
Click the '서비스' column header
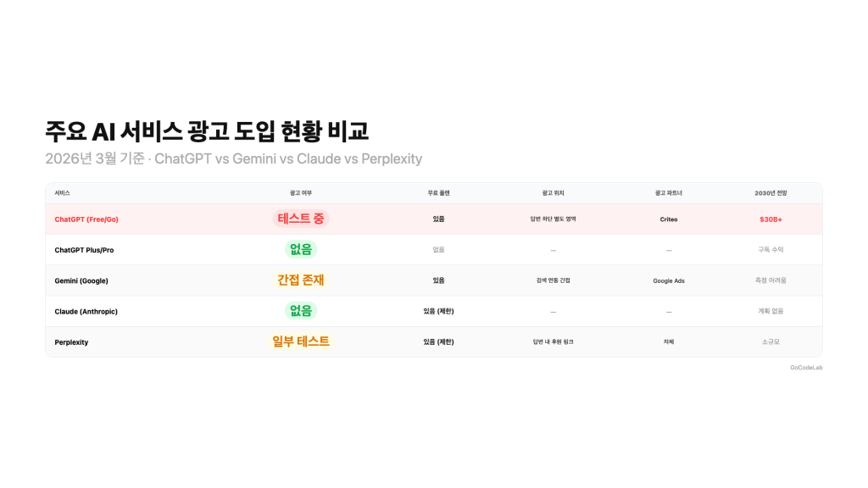63,193
